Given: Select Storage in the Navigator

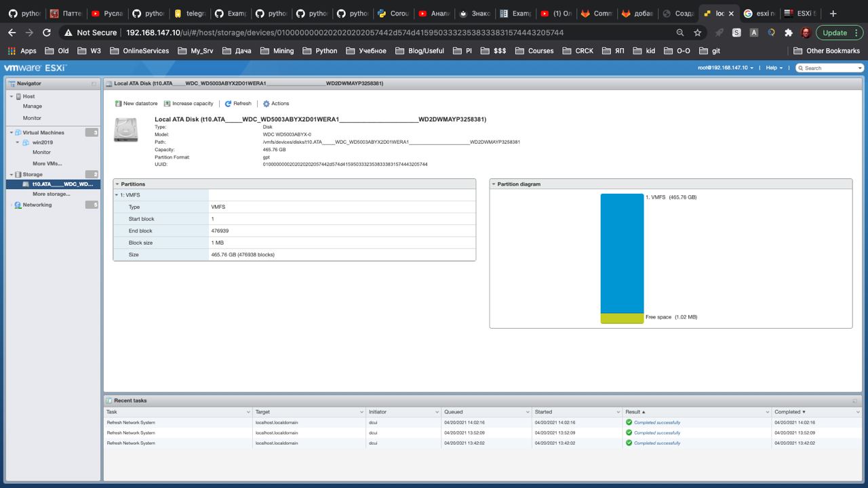Looking at the screenshot, I should coord(33,174).
